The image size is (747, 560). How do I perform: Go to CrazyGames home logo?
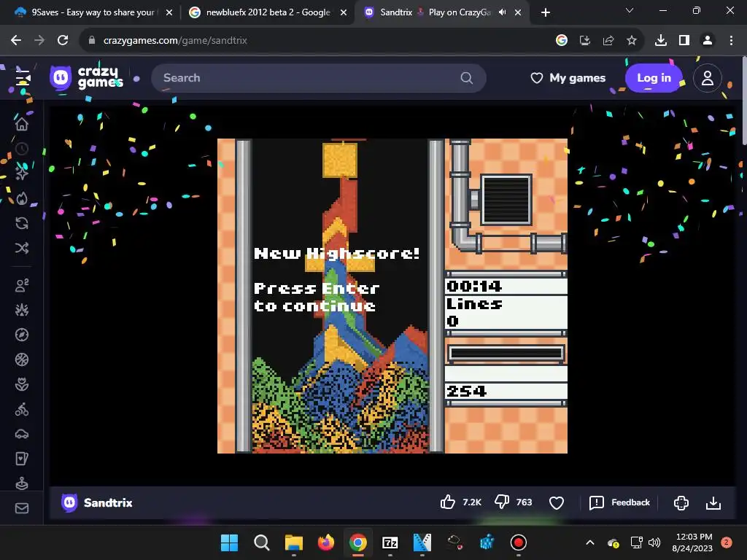pyautogui.click(x=87, y=77)
